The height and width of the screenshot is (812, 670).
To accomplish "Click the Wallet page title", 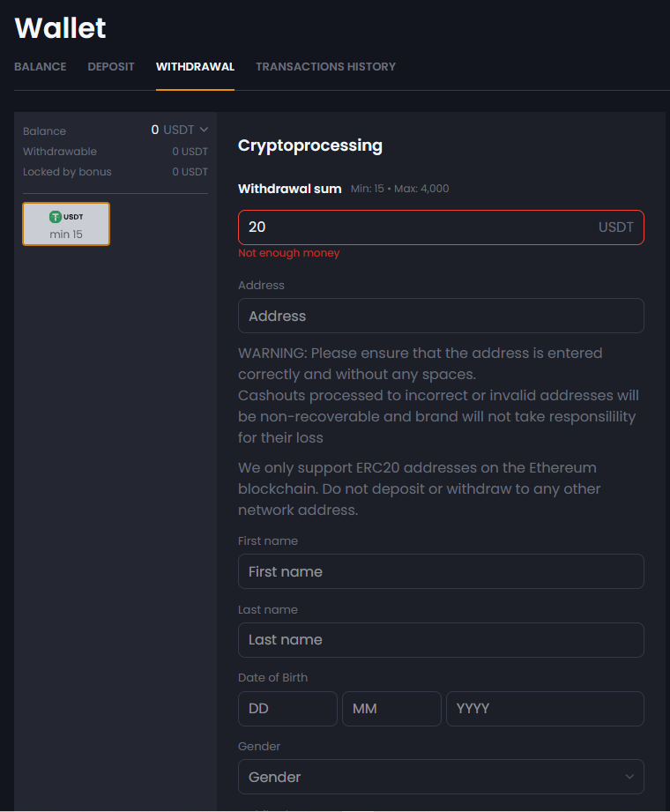I will point(60,28).
